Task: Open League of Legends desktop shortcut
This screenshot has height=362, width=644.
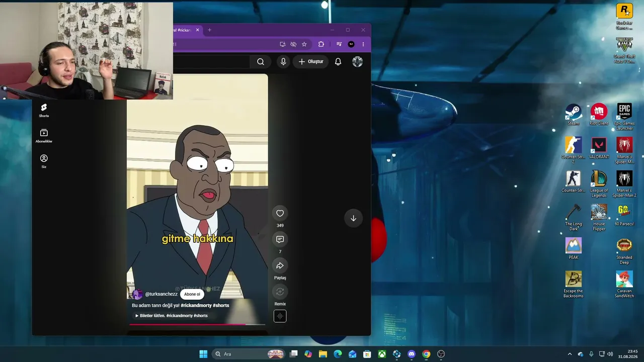Action: click(599, 184)
